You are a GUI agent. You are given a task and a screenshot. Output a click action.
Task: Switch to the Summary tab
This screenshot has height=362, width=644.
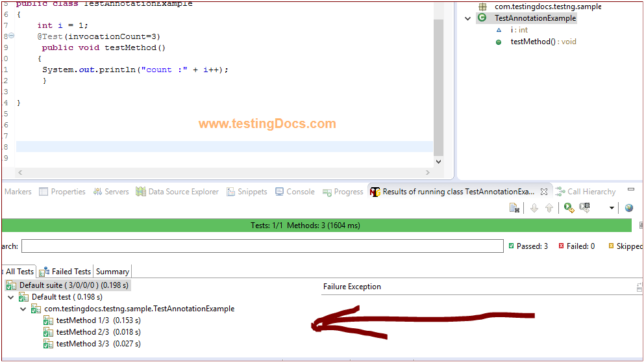(x=112, y=272)
